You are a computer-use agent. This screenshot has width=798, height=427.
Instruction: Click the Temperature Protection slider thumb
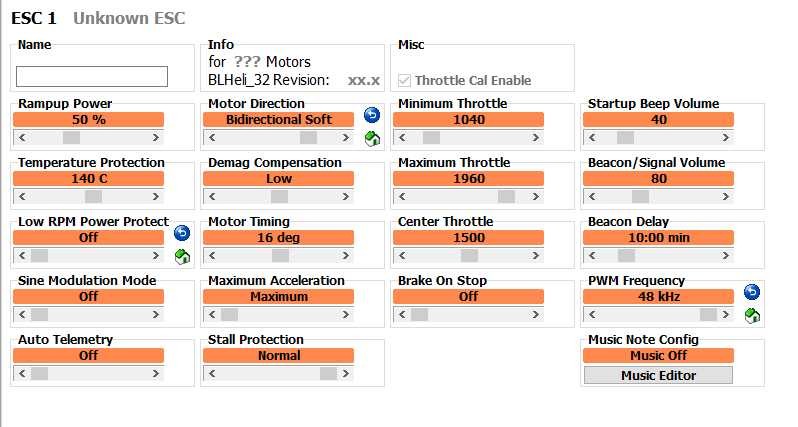click(93, 197)
